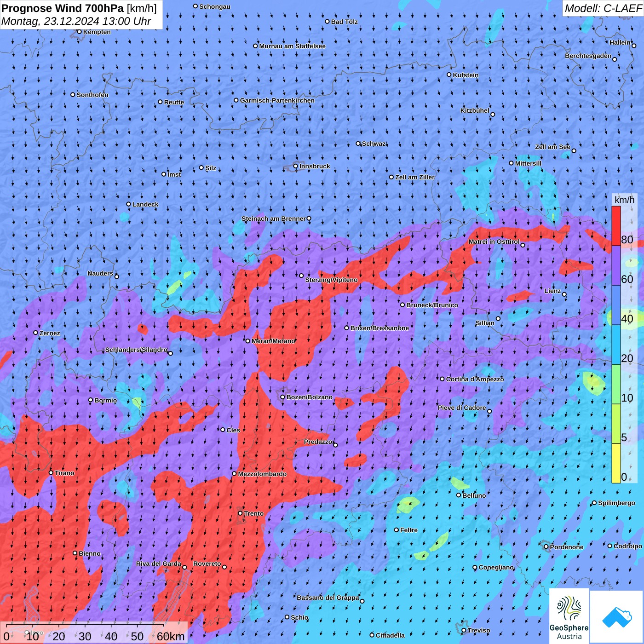Image resolution: width=644 pixels, height=644 pixels.
Task: Click the cyan 20 km/h legend swatch
Action: [616, 345]
